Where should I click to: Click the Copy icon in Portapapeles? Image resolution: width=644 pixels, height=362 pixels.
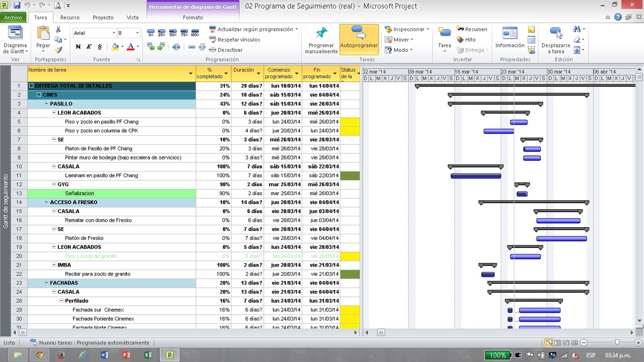58,39
